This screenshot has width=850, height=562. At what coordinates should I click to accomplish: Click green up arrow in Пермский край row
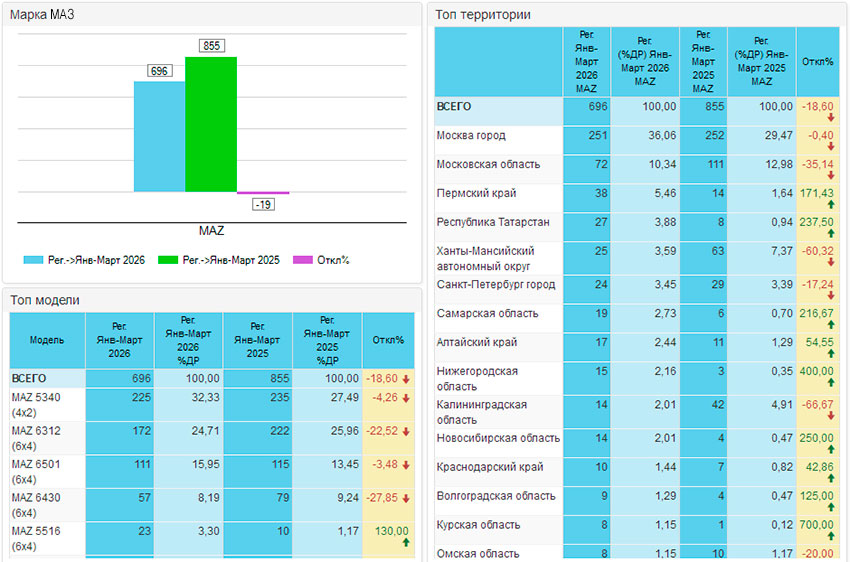tap(829, 205)
